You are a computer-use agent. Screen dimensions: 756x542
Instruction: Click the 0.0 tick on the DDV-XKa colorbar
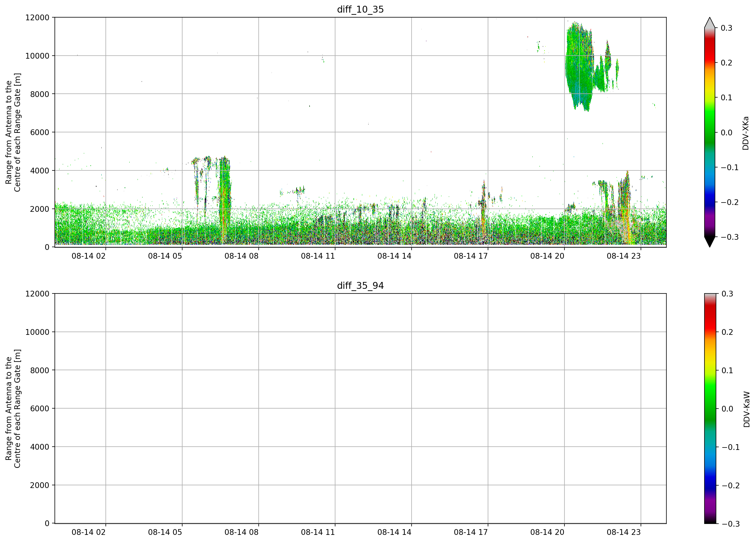pos(727,133)
